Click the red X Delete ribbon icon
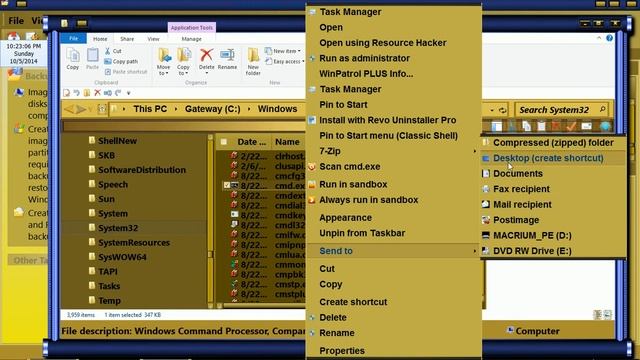The height and width of the screenshot is (360, 640). tap(207, 55)
